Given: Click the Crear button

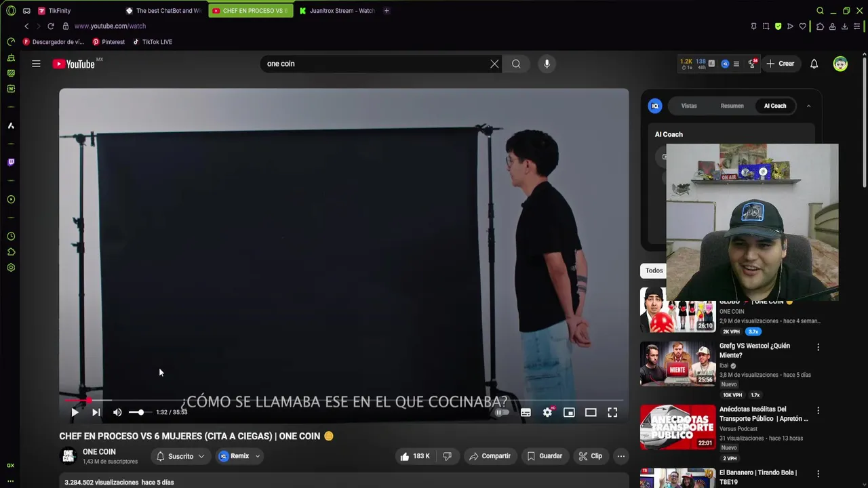Looking at the screenshot, I should (x=781, y=64).
